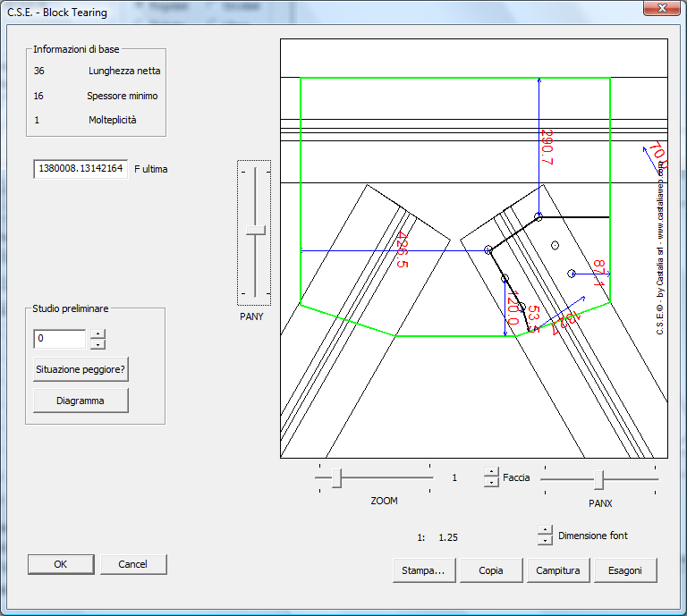Viewport: 687px width, 616px height.
Task: Click the scale value 1.25
Action: [448, 537]
